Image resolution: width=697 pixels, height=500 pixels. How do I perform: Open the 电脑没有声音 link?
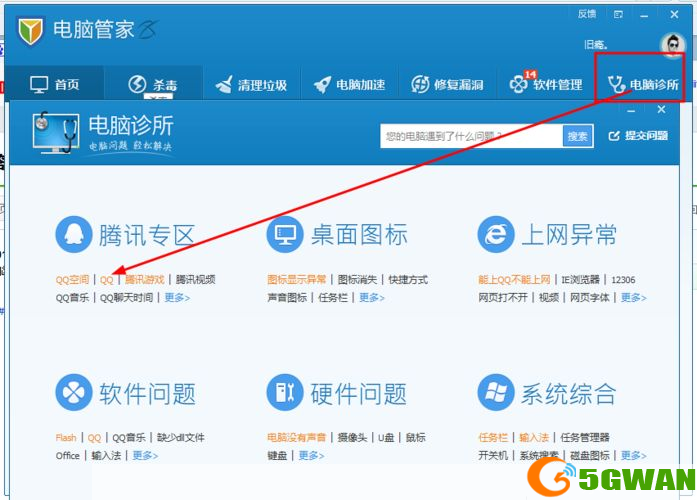(x=296, y=438)
